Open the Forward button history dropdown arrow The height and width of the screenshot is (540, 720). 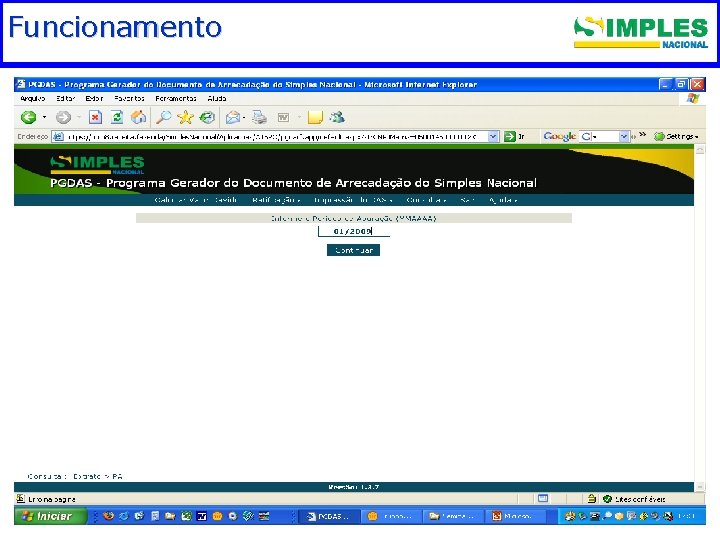(79, 118)
